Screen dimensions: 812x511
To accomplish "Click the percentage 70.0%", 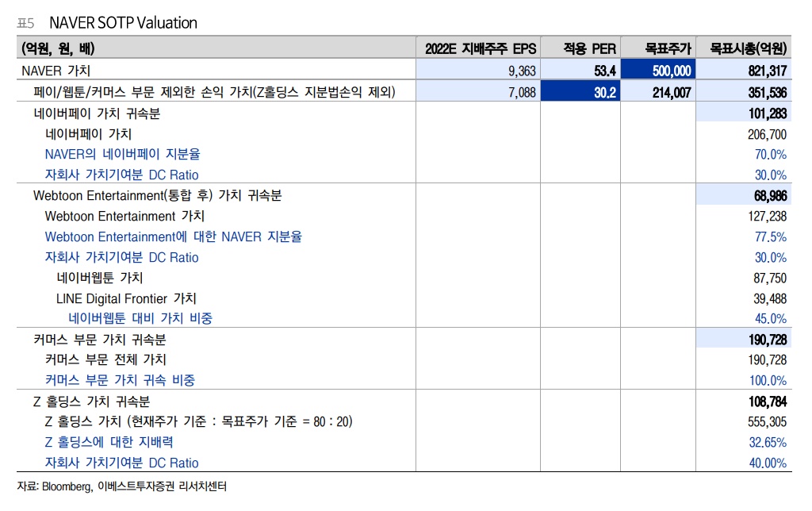I will pos(771,155).
